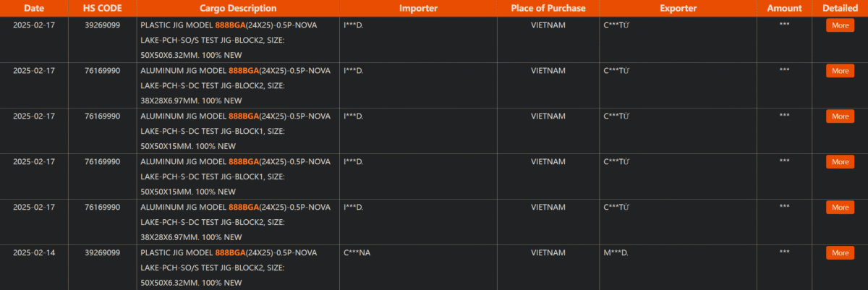Click the 2025-02-14 date cell
868x290 pixels.
click(x=34, y=253)
